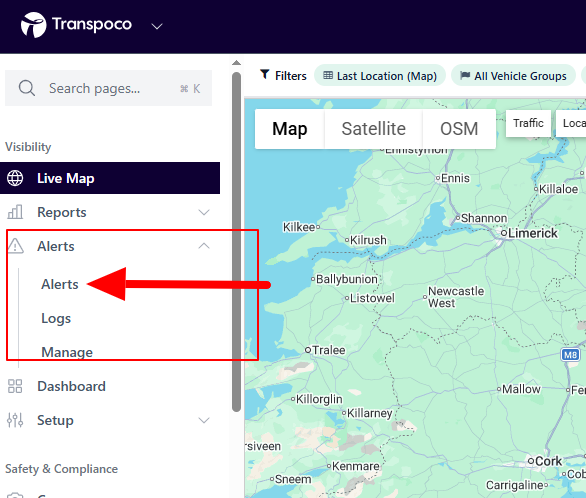Click the funnel Filters icon
Screen dimensions: 586x498
click(265, 74)
